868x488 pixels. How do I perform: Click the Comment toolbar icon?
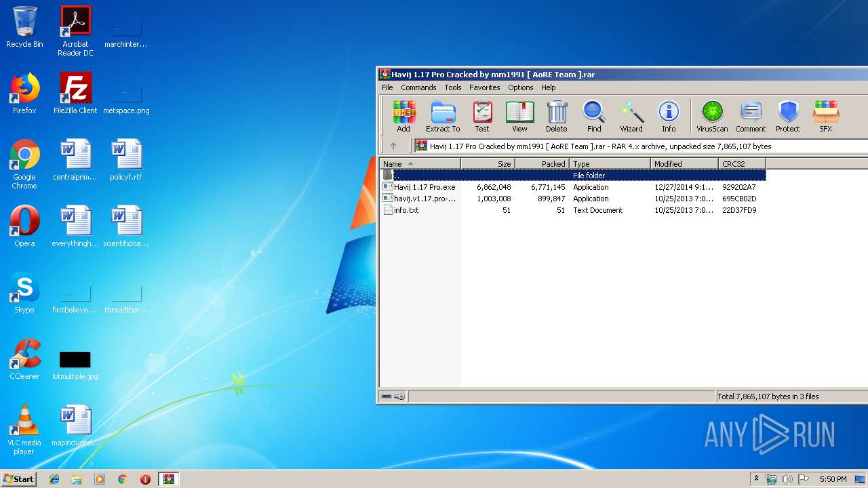(x=751, y=116)
